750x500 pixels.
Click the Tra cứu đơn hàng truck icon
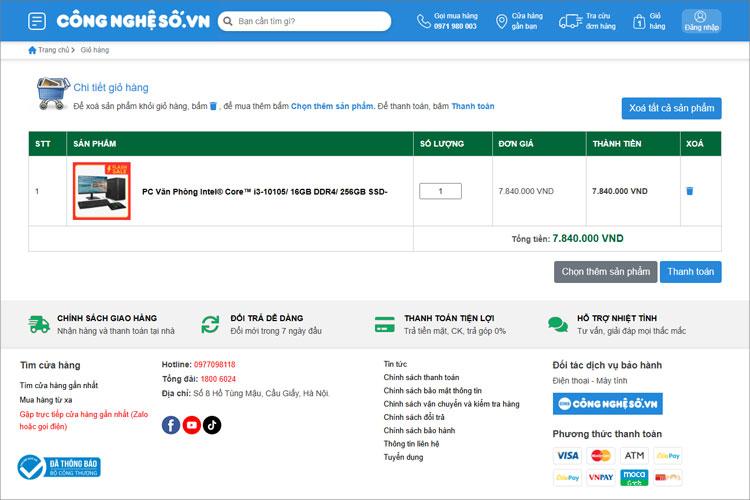(570, 21)
